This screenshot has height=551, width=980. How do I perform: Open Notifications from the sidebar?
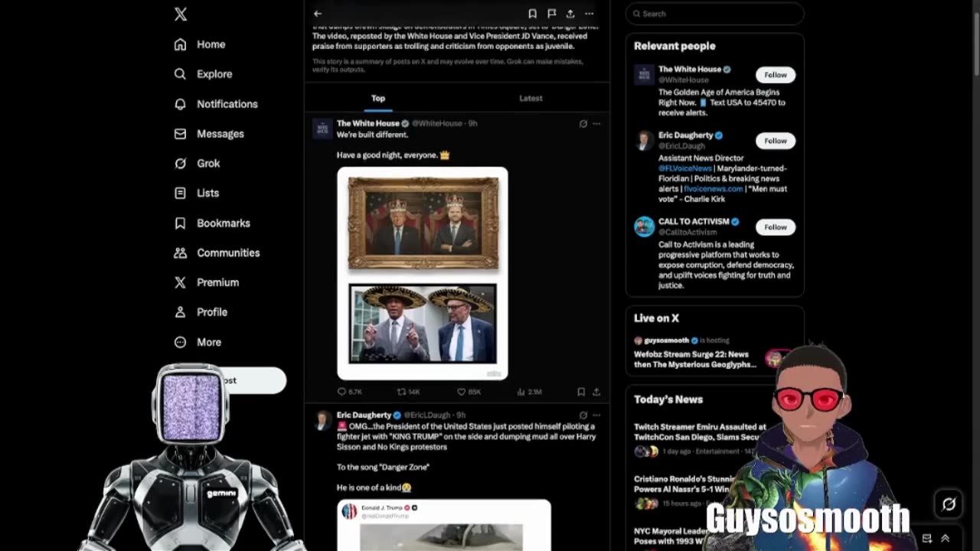217,104
